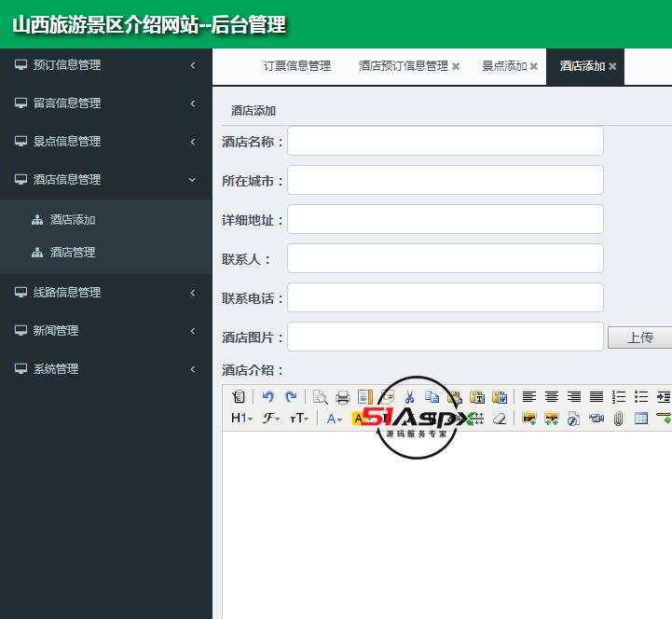Open the font size tT dropdown
The image size is (672, 619).
(299, 418)
